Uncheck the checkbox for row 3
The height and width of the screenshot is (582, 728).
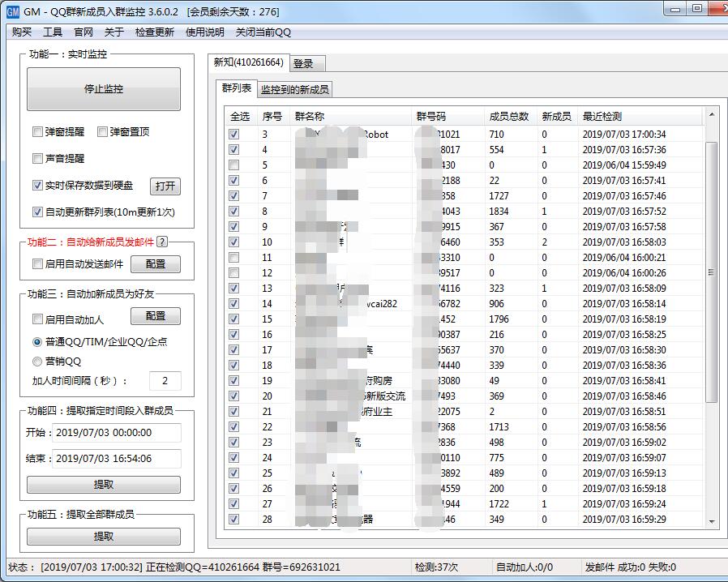(x=234, y=134)
